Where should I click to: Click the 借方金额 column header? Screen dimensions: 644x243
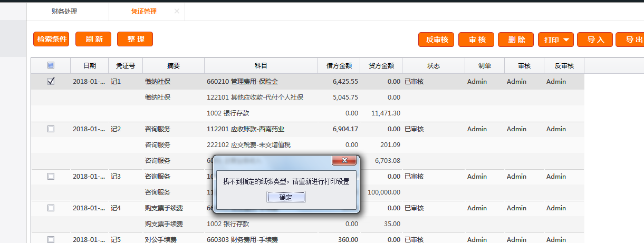[x=339, y=66]
